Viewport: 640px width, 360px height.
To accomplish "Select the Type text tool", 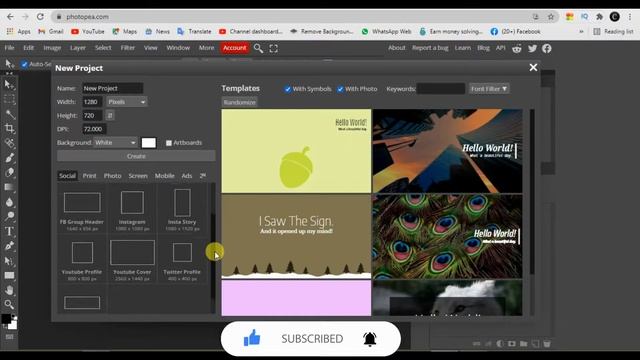I will coord(9,231).
